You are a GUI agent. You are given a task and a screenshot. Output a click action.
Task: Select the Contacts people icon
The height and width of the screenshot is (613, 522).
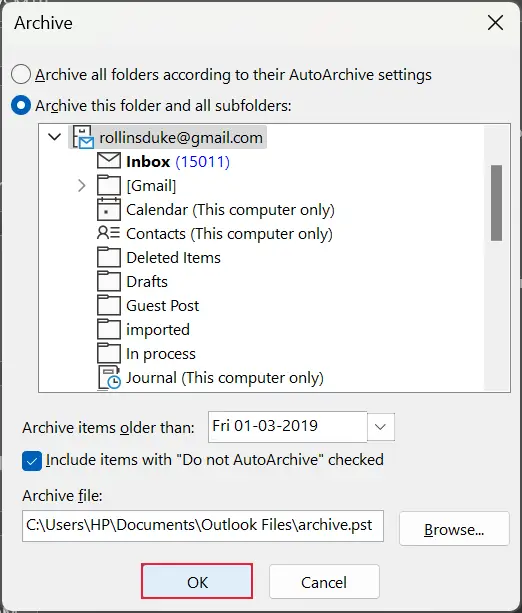point(108,233)
